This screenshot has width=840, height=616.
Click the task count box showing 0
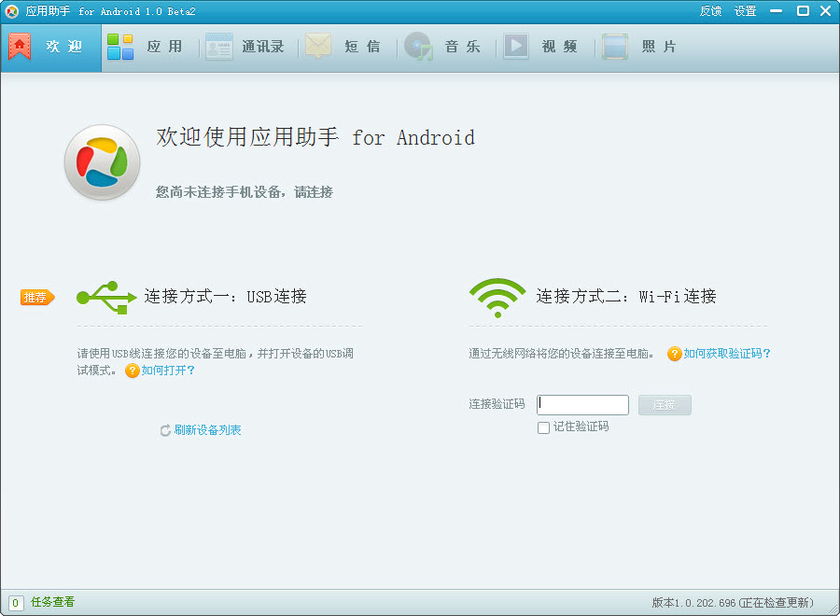16,603
